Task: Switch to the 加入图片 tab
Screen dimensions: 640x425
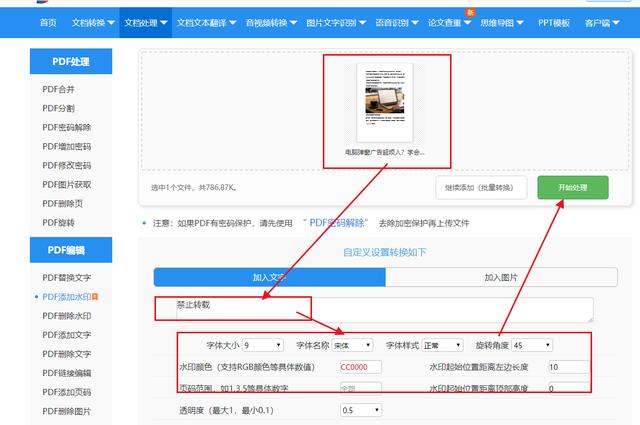Action: pyautogui.click(x=501, y=277)
